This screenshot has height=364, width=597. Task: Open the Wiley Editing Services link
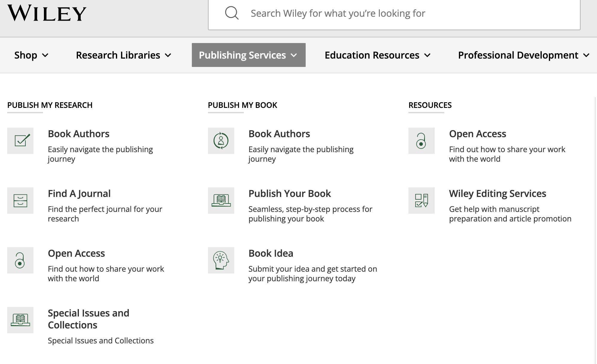click(497, 193)
